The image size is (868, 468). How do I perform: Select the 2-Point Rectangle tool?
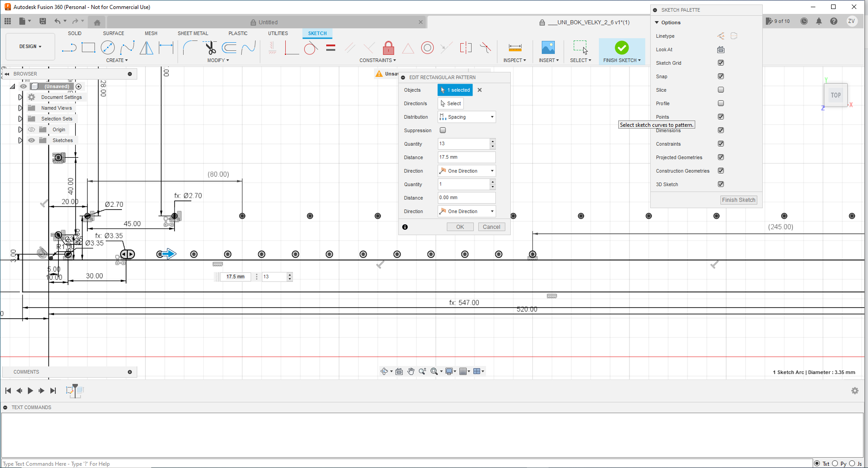[x=88, y=48]
